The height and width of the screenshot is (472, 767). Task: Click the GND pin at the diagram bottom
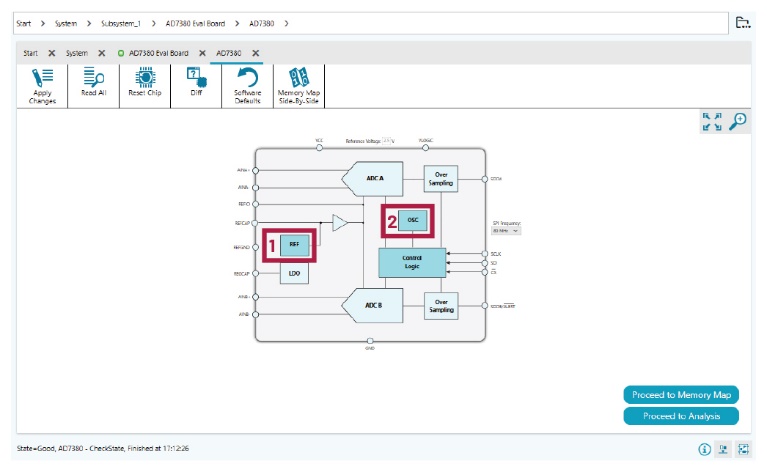tap(370, 341)
